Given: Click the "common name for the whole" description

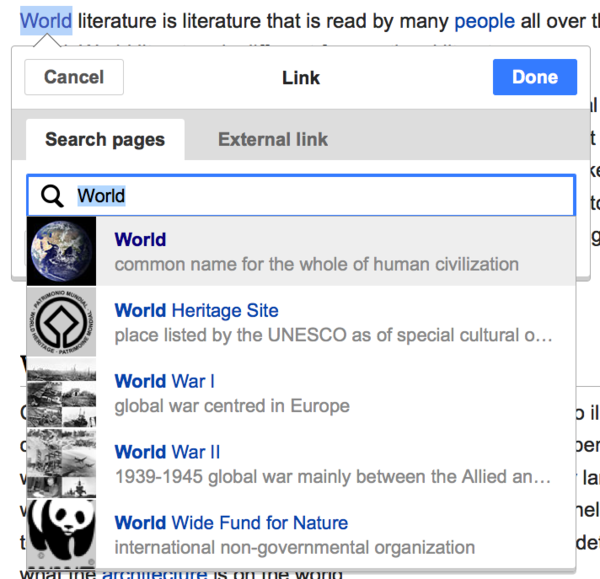Looking at the screenshot, I should point(316,264).
